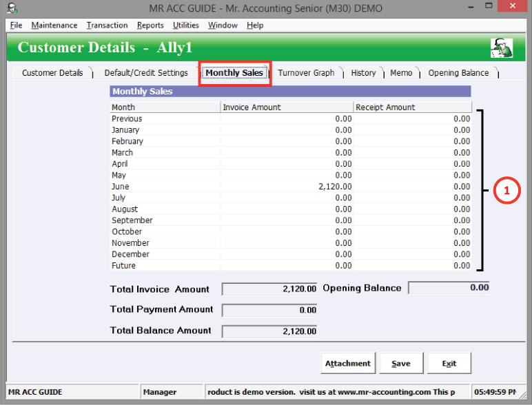Open the Memo tab
This screenshot has height=405, width=532.
point(401,73)
